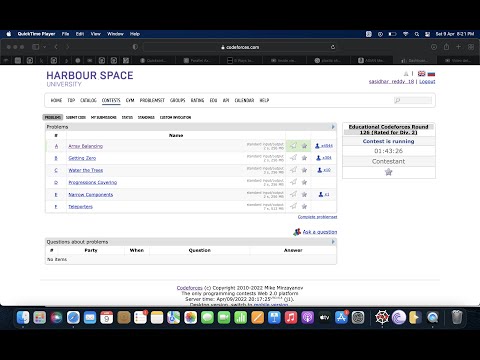Click the Harbour Space University logo
480x360 pixels.
coord(90,79)
